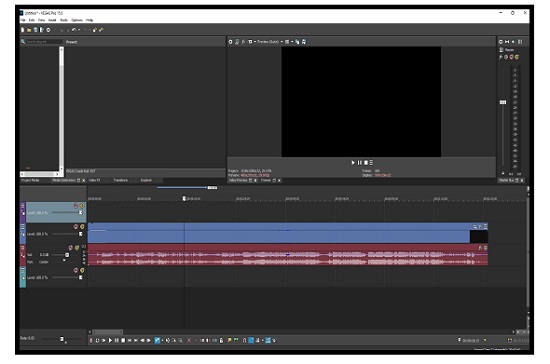Open video preview properties gear icon
Screen dimensions: 550x364
(230, 42)
